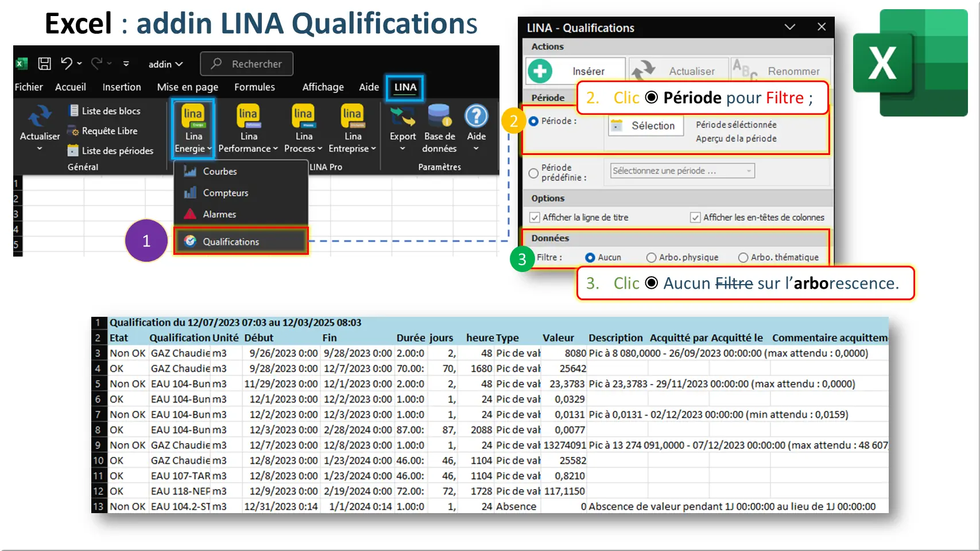Expand the Actualiser ribbon dropdown arrow
Screen dimensions: 980x551
click(x=40, y=149)
